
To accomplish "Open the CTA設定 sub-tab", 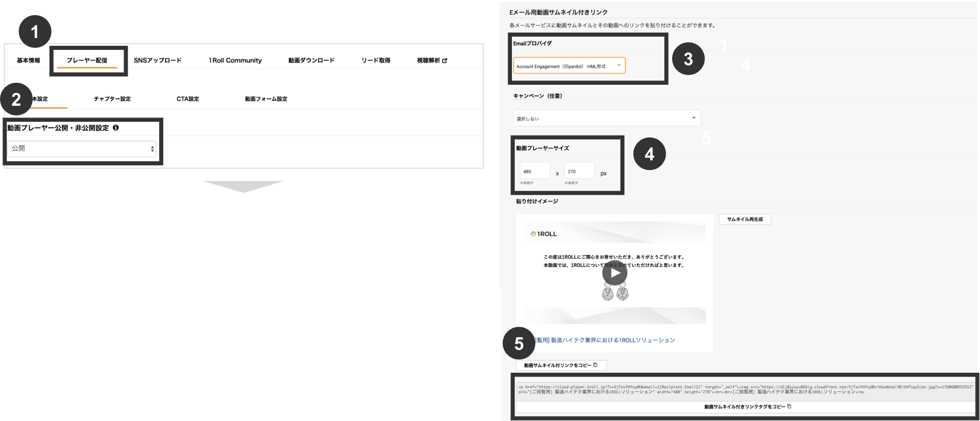I will click(188, 99).
